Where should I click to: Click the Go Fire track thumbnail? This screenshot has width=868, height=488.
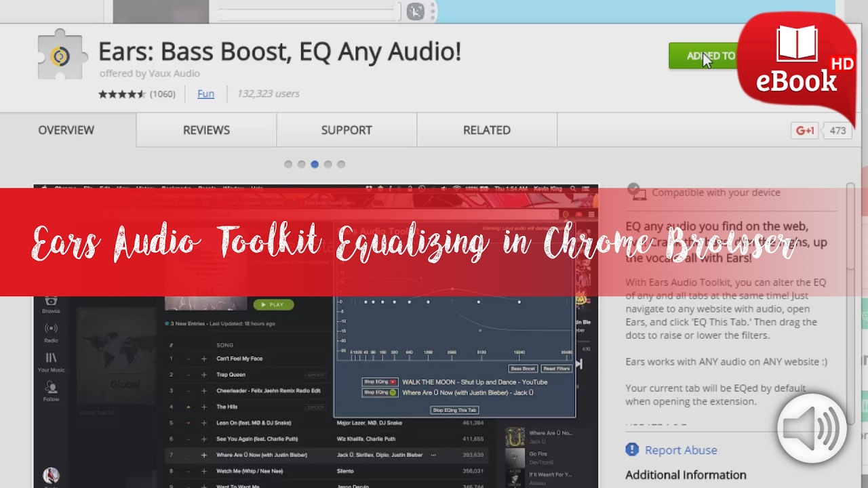(515, 457)
